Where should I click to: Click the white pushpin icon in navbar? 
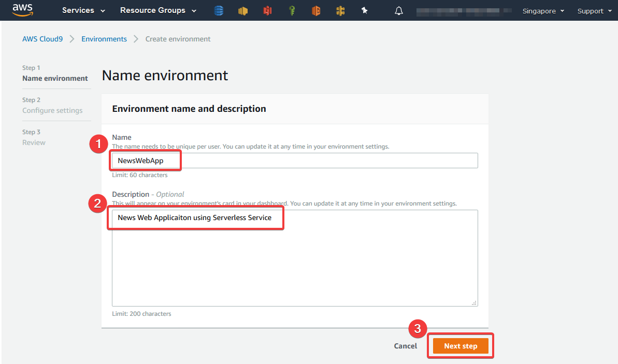(x=365, y=11)
